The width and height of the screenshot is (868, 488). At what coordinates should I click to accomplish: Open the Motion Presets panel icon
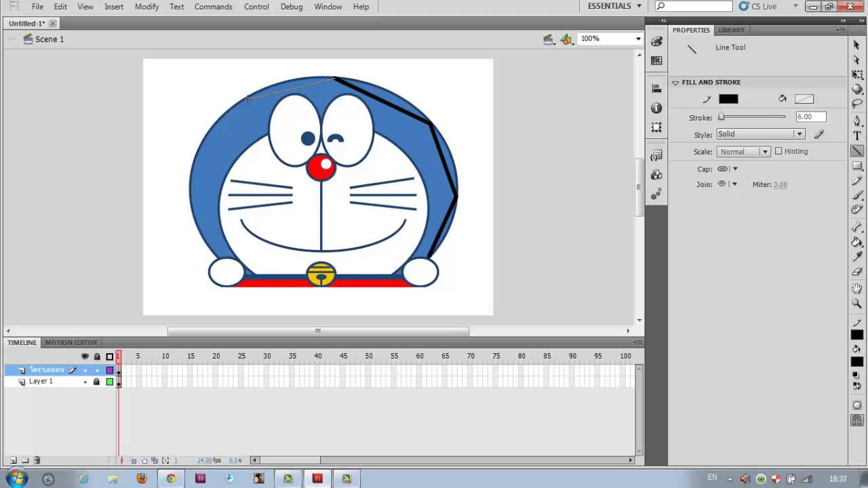point(656,195)
